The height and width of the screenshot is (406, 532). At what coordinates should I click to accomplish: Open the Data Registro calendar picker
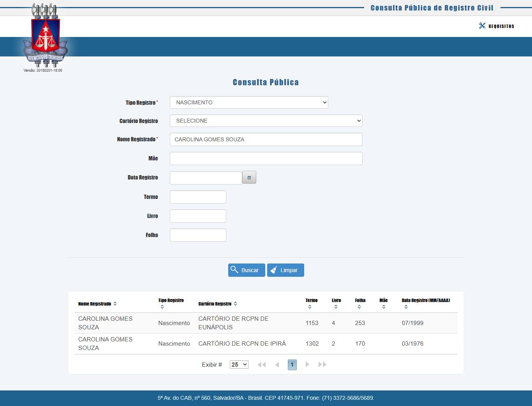pyautogui.click(x=249, y=178)
